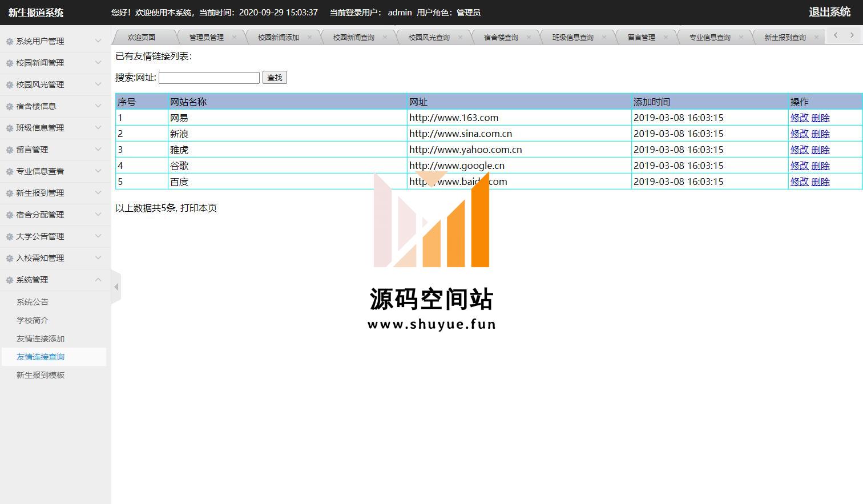Close the 校园风光查询 tab
The height and width of the screenshot is (504, 863).
click(x=460, y=37)
